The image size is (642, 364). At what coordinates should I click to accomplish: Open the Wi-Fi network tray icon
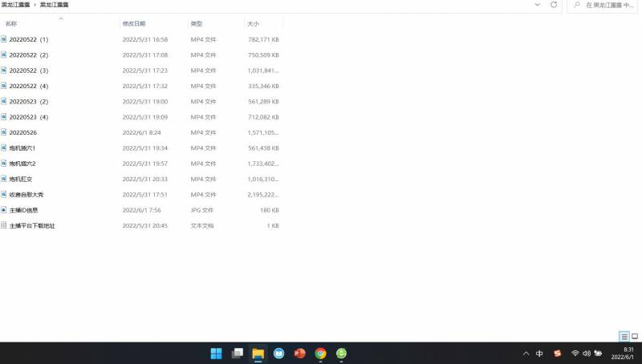(x=575, y=354)
